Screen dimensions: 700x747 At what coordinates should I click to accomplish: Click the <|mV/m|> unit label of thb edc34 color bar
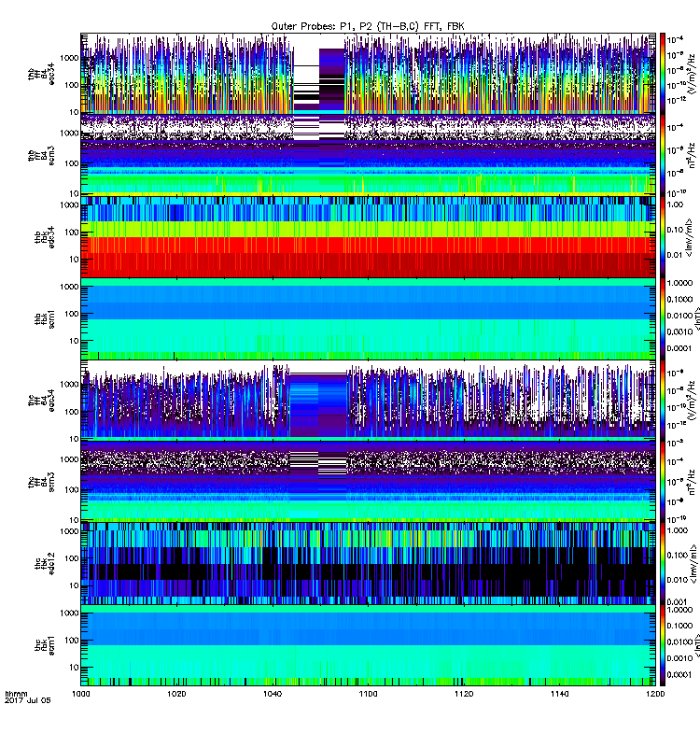pyautogui.click(x=689, y=237)
